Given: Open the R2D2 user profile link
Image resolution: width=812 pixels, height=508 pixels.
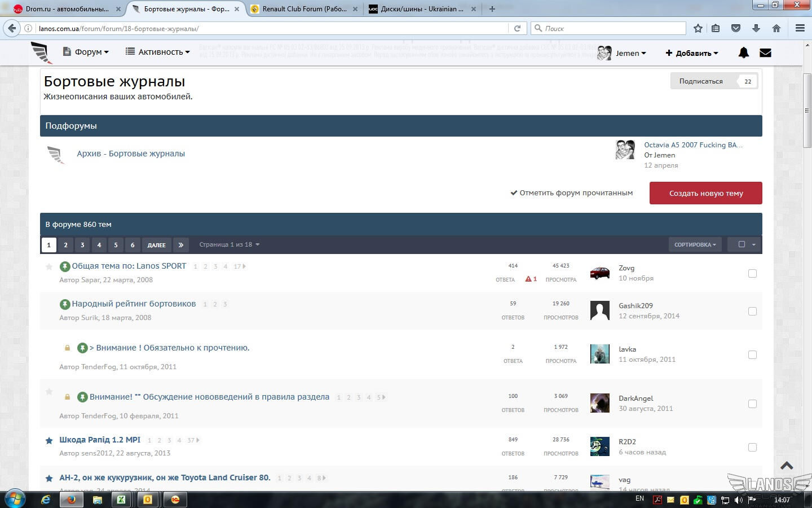Looking at the screenshot, I should click(x=627, y=442).
